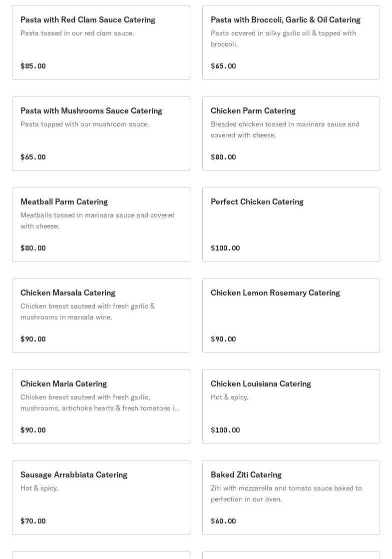The image size is (392, 559).
Task: Click the $100.00 price of Perfect Chicken Catering
Action: [225, 248]
